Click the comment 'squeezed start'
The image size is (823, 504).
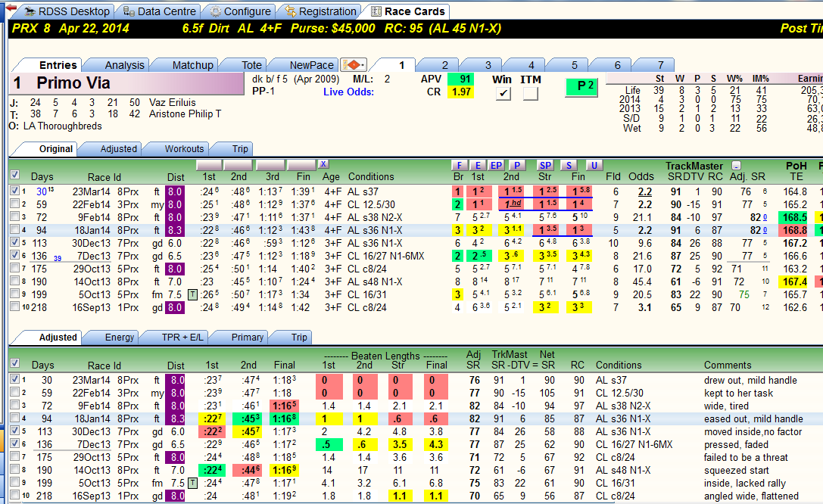click(x=737, y=471)
